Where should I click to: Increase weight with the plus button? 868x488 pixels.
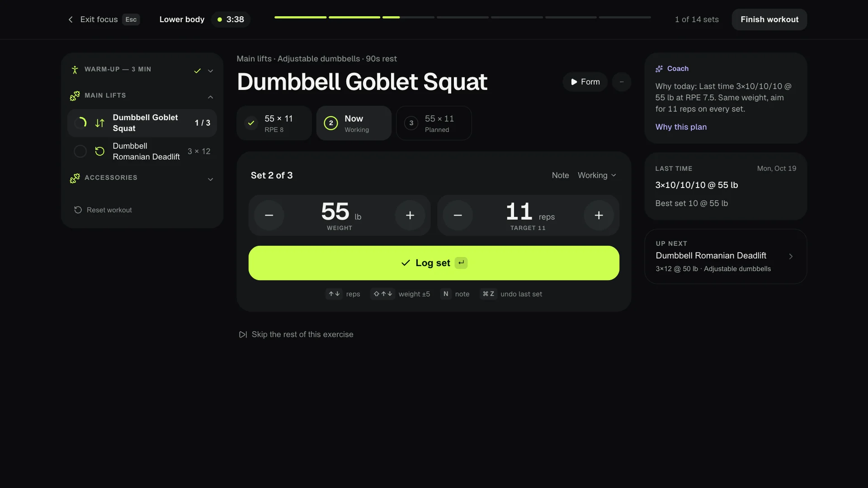click(x=410, y=216)
